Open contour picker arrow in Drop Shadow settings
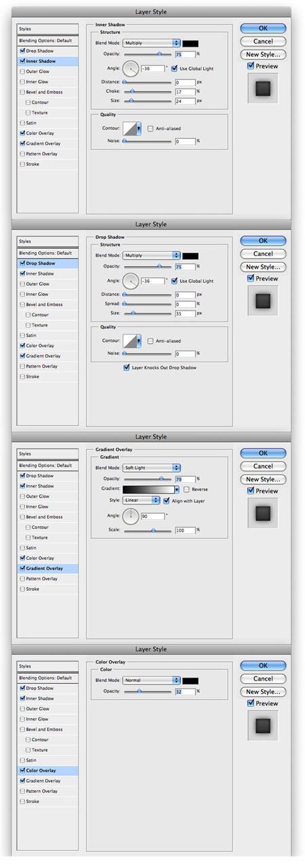 [139, 341]
